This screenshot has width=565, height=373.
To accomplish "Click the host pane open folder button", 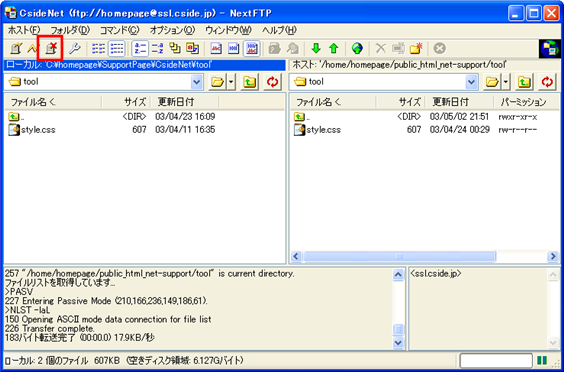I will coord(492,82).
